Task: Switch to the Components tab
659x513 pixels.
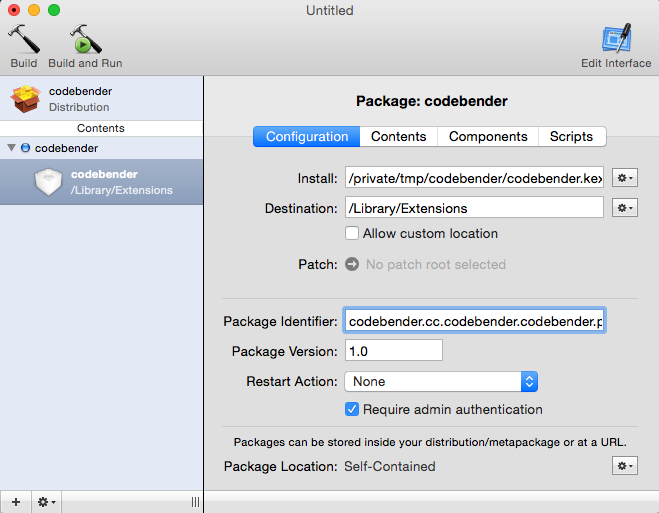Action: (x=488, y=137)
